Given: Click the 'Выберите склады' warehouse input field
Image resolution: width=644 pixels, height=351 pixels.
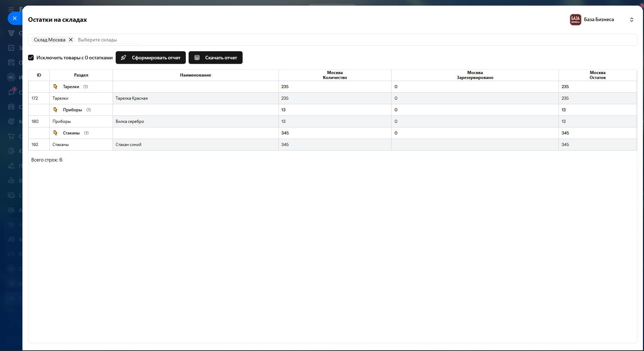Looking at the screenshot, I should click(x=109, y=40).
